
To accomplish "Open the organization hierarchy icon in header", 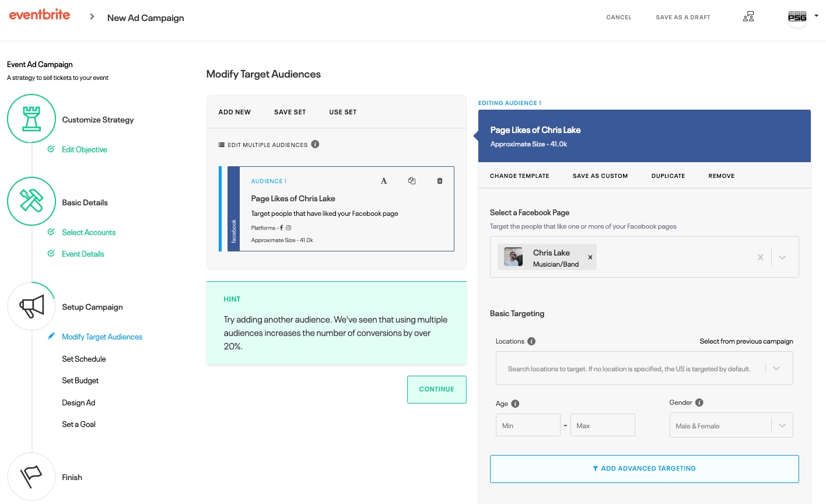I will click(x=748, y=17).
